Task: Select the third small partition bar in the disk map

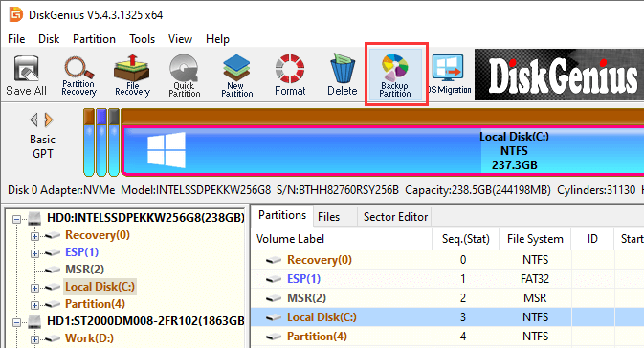Action: [114, 142]
